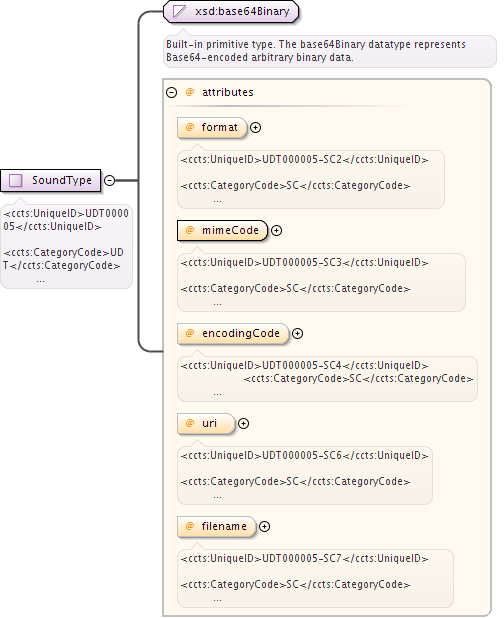This screenshot has height=618, width=504.
Task: Click the @ icon on uri attribute
Action: coord(190,423)
